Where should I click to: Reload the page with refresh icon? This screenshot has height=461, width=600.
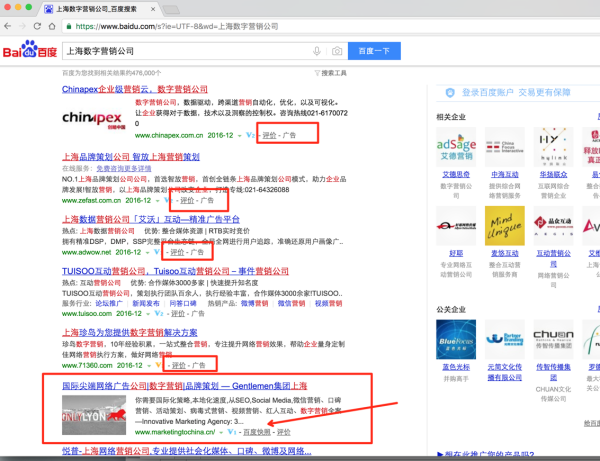[37, 26]
